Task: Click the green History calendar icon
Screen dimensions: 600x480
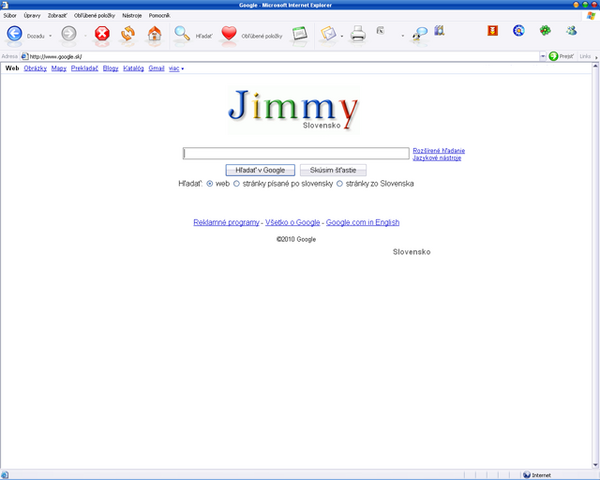Action: [300, 34]
